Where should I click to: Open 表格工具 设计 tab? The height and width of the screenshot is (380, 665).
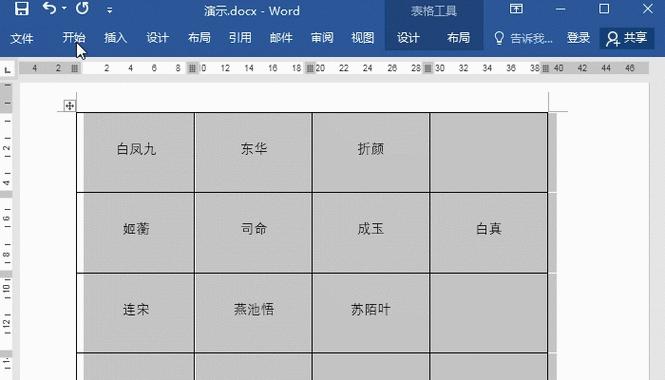pos(408,38)
